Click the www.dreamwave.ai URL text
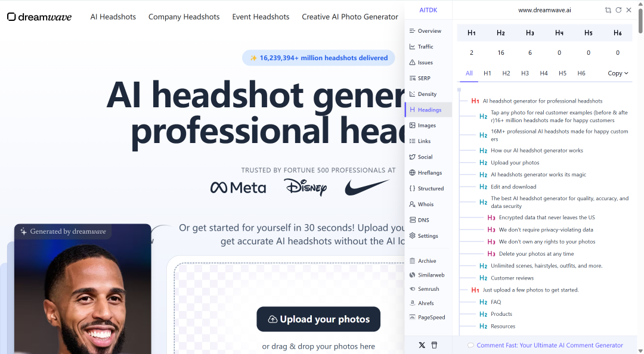Viewport: 644px width, 354px height. point(544,10)
